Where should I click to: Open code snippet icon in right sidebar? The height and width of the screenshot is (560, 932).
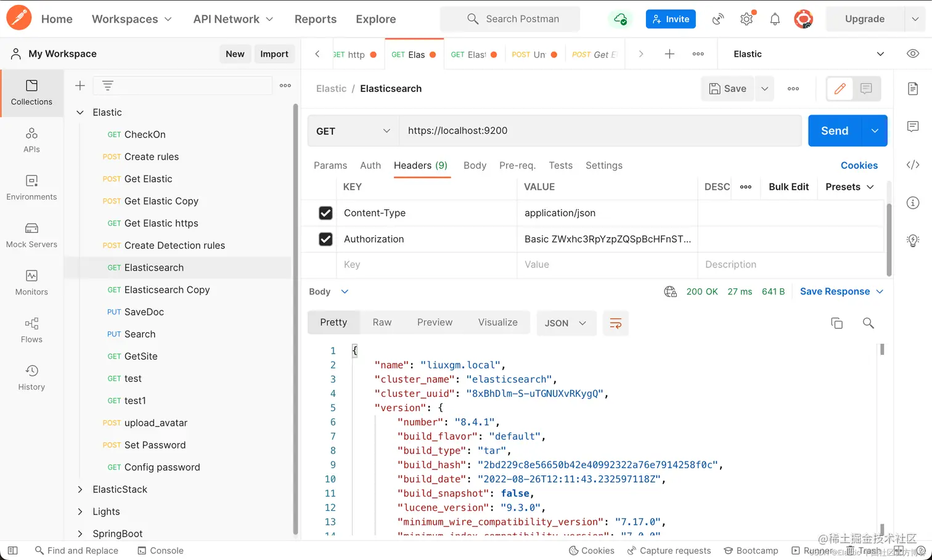[913, 164]
